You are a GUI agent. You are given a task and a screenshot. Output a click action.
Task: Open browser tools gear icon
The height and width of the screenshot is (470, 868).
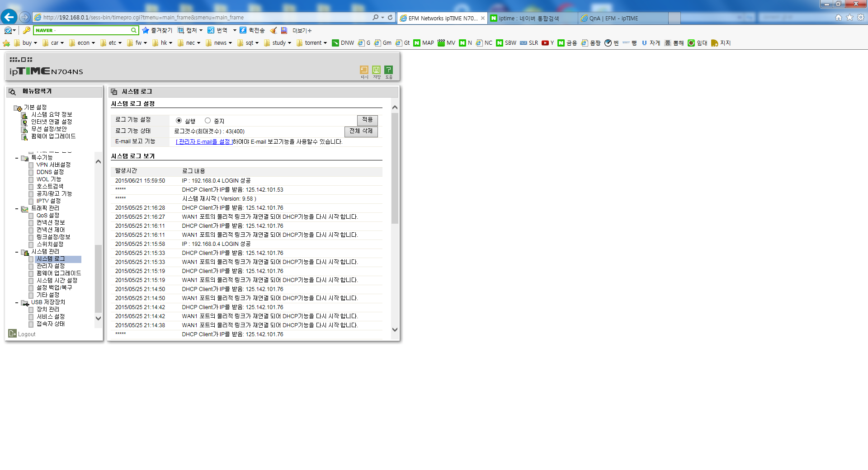point(861,18)
